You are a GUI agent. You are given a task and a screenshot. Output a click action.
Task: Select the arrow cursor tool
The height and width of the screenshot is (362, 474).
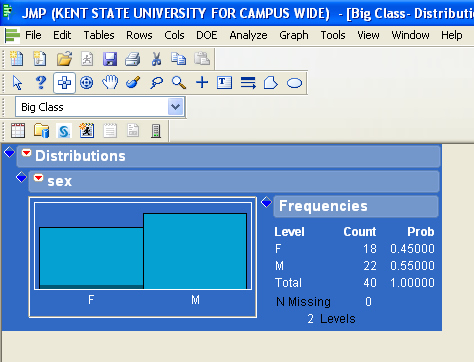pos(17,83)
